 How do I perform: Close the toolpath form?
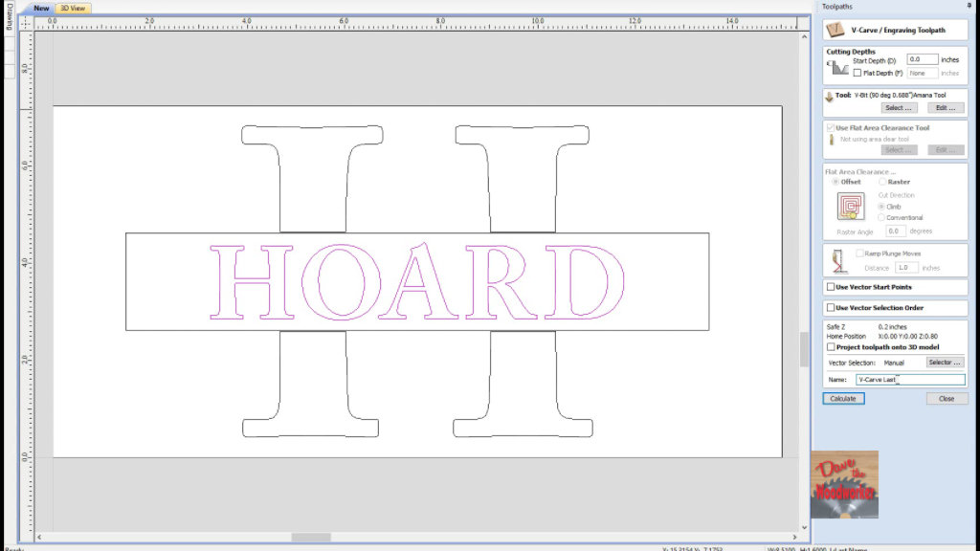pyautogui.click(x=947, y=399)
